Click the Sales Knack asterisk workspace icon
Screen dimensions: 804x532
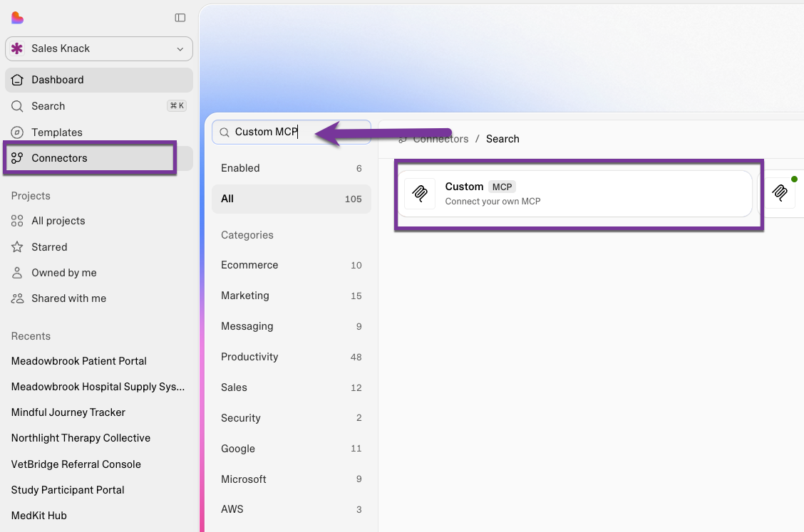pyautogui.click(x=17, y=48)
